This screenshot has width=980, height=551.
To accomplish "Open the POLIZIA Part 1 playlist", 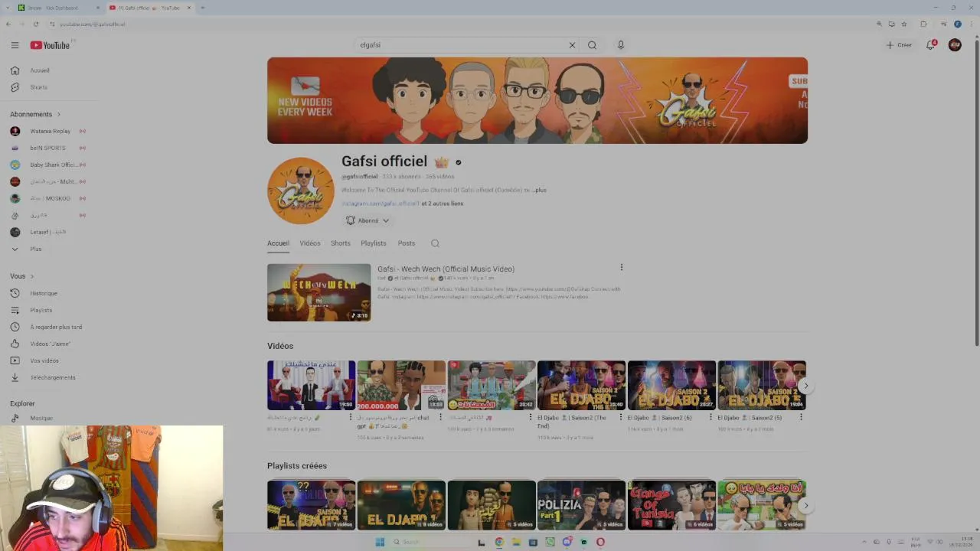I will coord(581,505).
